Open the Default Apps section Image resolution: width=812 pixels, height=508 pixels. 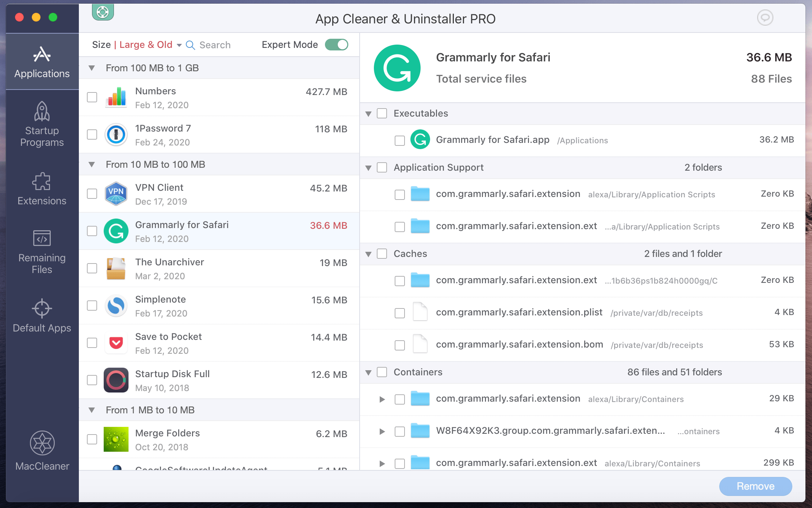coord(42,316)
